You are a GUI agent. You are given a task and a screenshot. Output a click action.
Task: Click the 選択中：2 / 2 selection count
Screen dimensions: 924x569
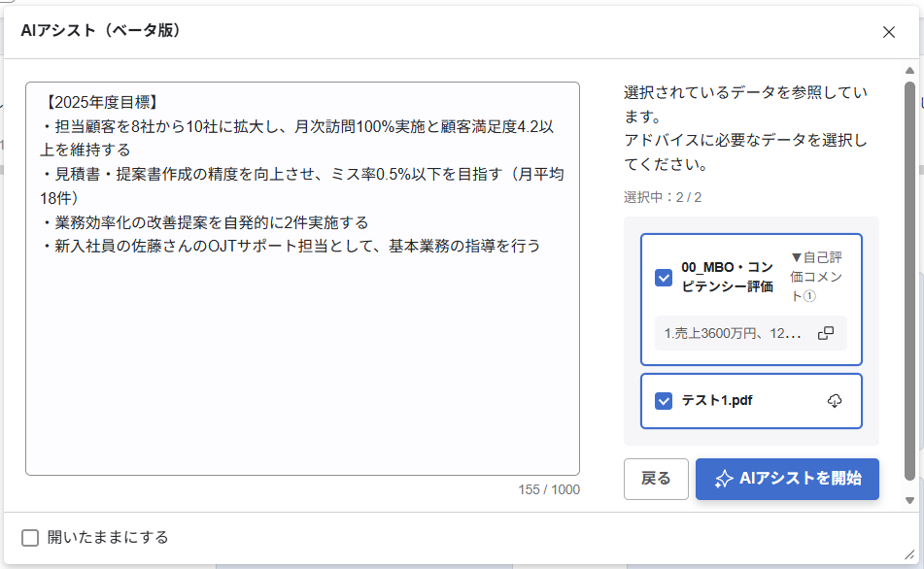tap(662, 197)
